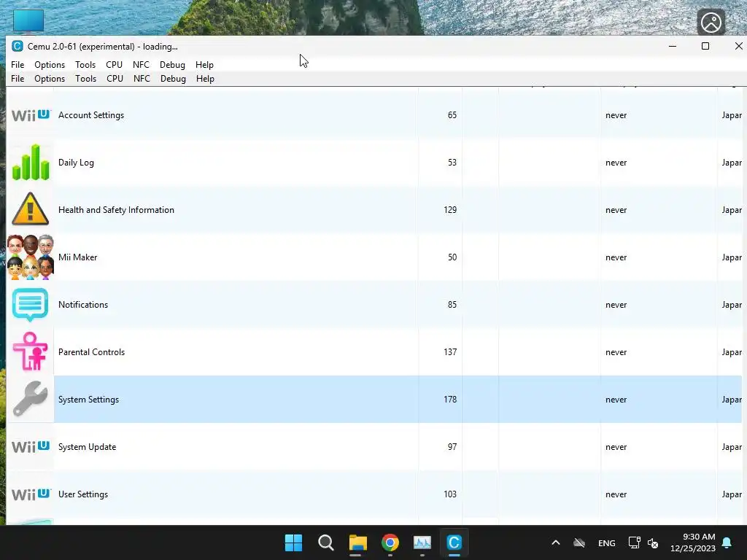Click 'never' in the System Update row
This screenshot has height=560, width=747.
pyautogui.click(x=616, y=447)
